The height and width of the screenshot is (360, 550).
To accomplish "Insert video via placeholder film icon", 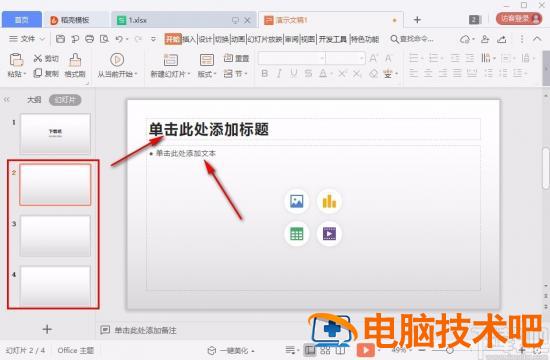I will (329, 234).
